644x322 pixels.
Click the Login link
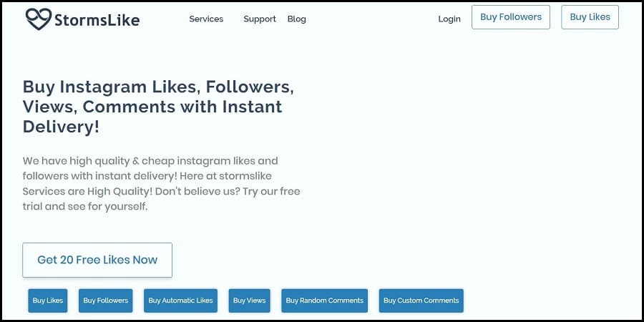(x=449, y=19)
